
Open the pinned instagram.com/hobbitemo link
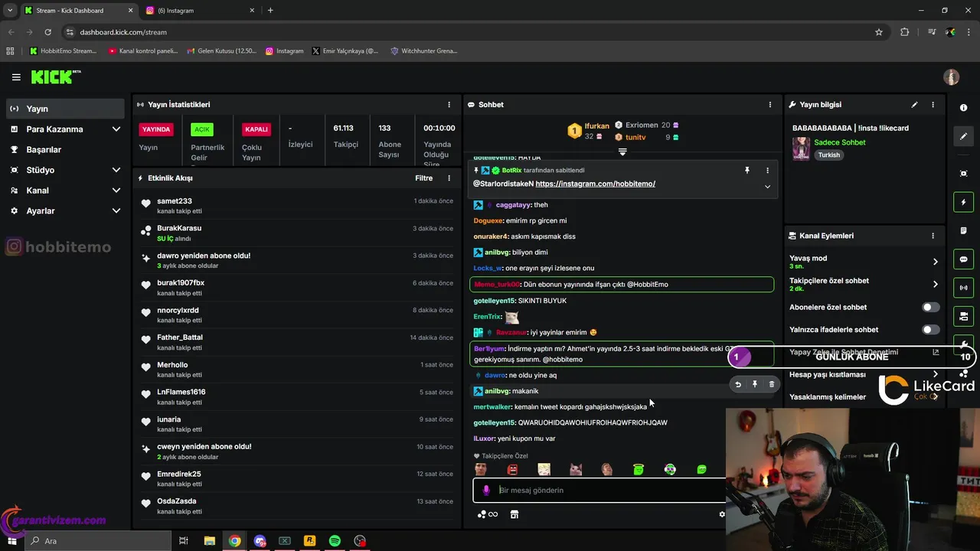click(596, 184)
